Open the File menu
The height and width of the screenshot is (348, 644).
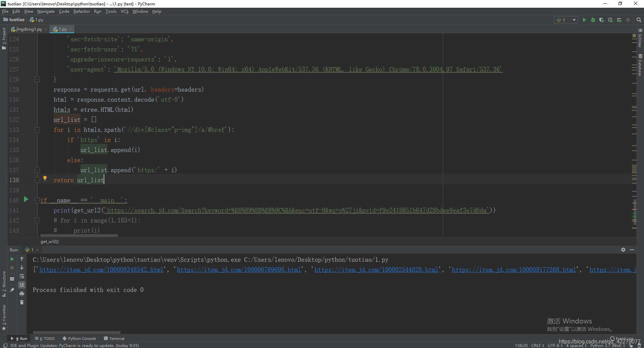(x=5, y=11)
